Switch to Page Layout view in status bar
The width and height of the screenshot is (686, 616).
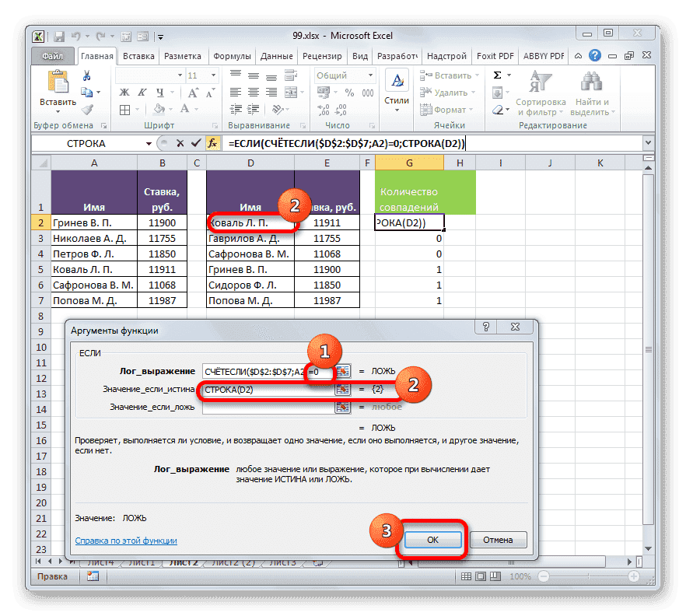click(481, 576)
